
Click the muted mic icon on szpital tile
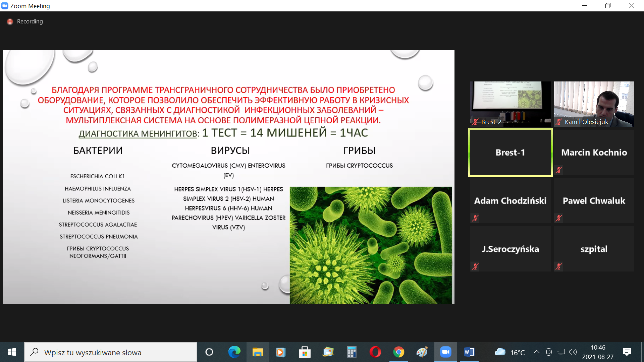[559, 266]
